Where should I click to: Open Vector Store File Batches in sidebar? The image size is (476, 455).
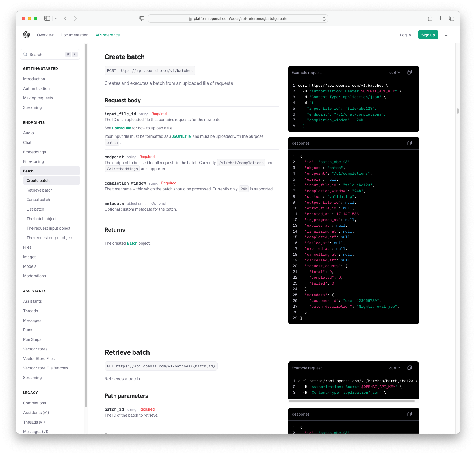pyautogui.click(x=46, y=368)
